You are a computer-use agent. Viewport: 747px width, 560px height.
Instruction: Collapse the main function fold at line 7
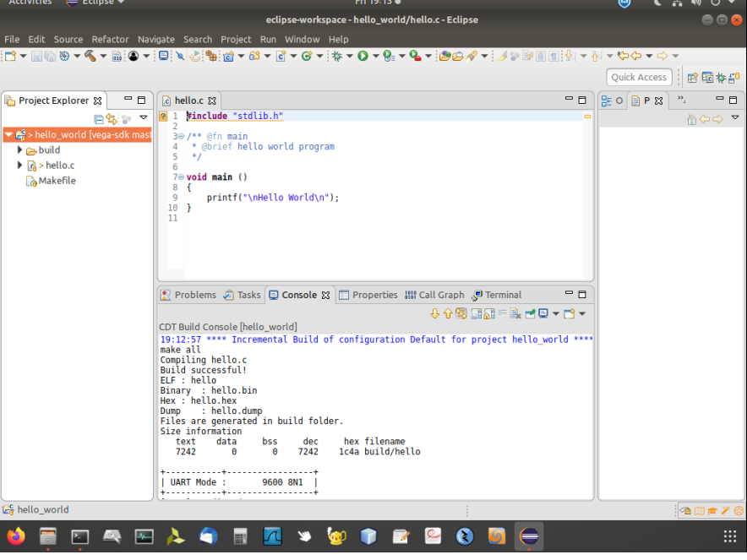click(x=181, y=177)
